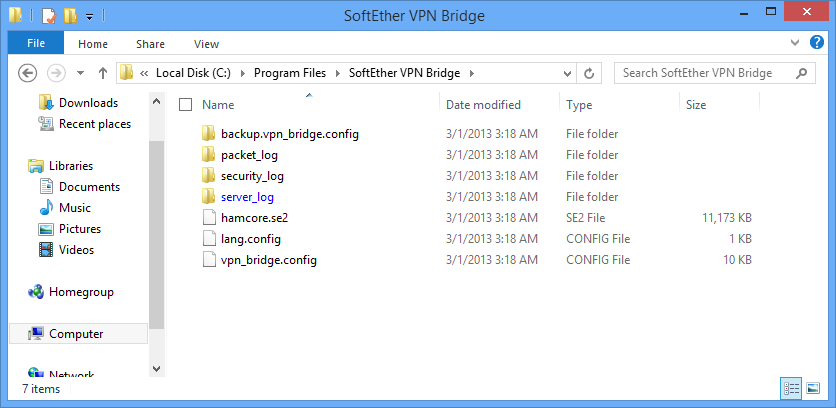
Task: Open the Pictures library
Action: (x=80, y=229)
